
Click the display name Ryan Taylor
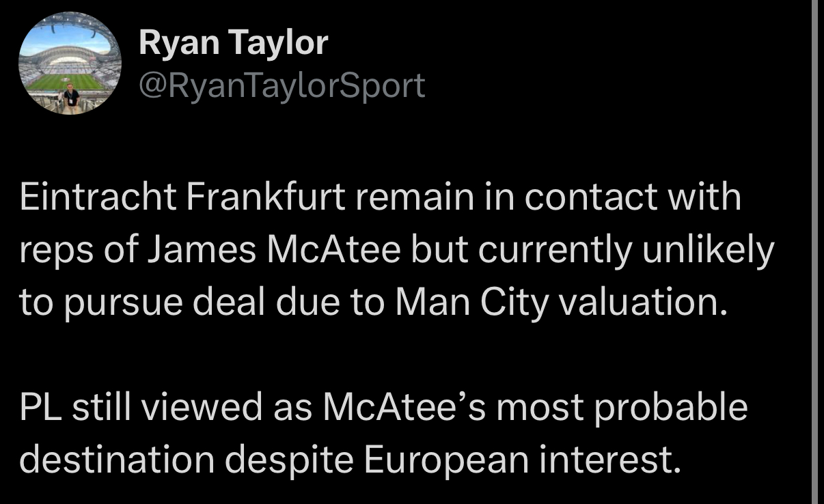pos(233,43)
